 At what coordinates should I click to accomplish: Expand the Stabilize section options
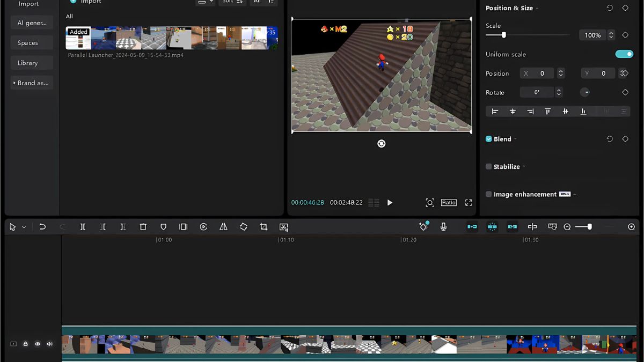click(524, 167)
